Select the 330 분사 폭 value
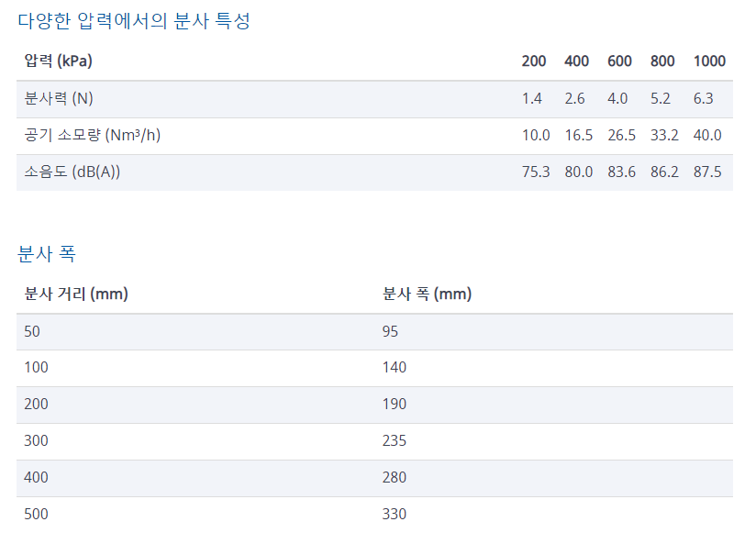The image size is (756, 533). click(x=395, y=515)
